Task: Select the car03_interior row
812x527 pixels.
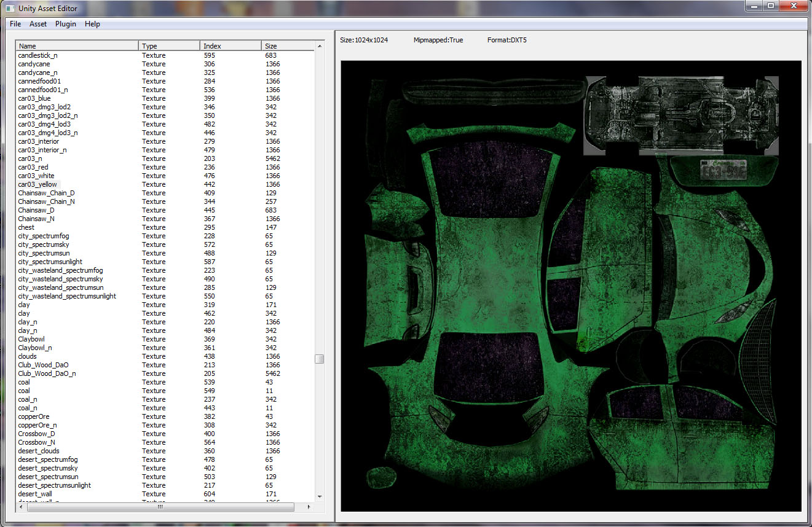Action: point(165,141)
